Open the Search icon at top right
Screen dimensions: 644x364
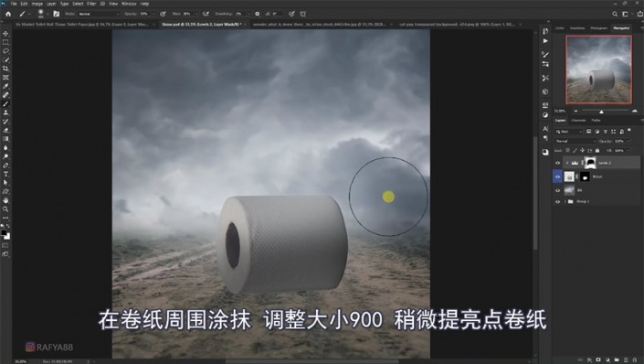(615, 14)
